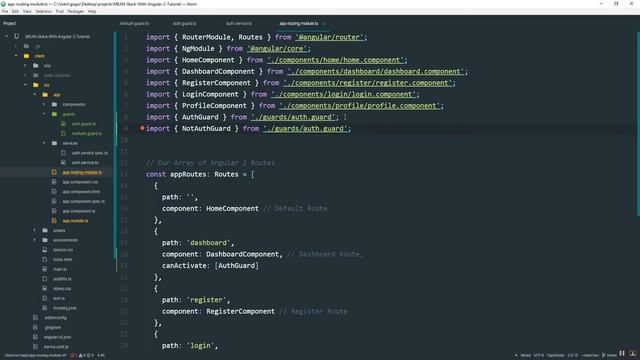
Task: Click the components folder icon
Action: [x=54, y=104]
